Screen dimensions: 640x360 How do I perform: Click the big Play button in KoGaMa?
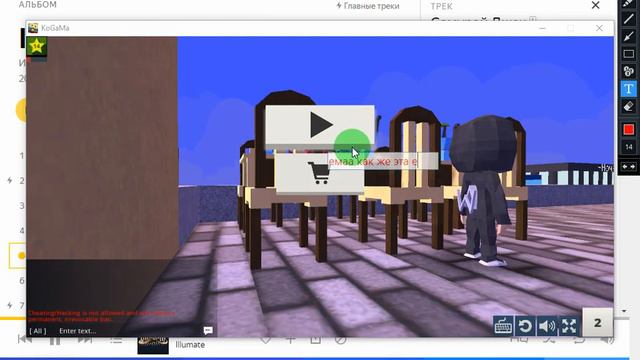(320, 124)
